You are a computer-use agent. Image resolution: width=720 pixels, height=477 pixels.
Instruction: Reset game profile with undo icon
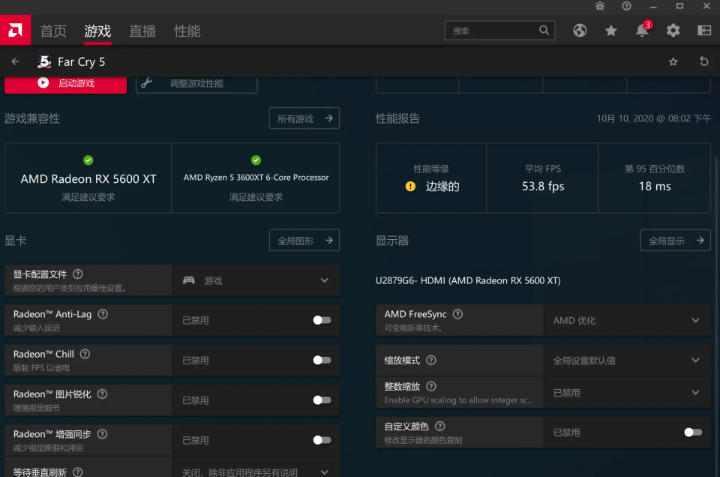pos(703,62)
